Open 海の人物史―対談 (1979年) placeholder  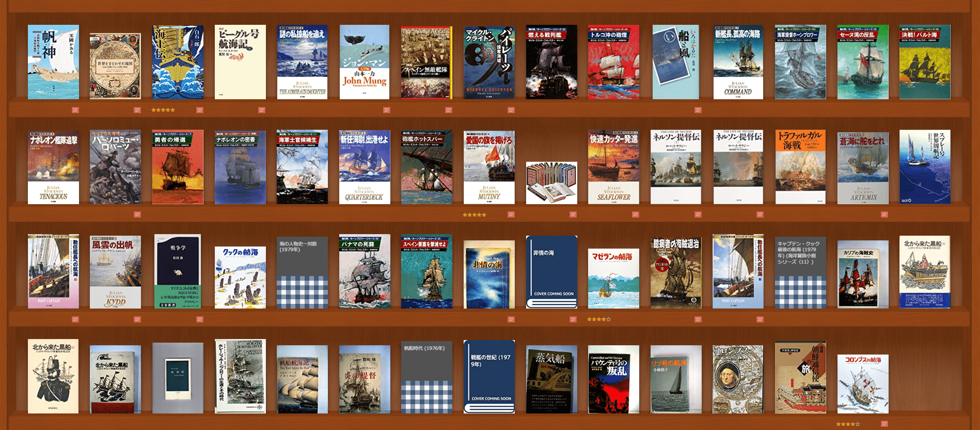302,273
